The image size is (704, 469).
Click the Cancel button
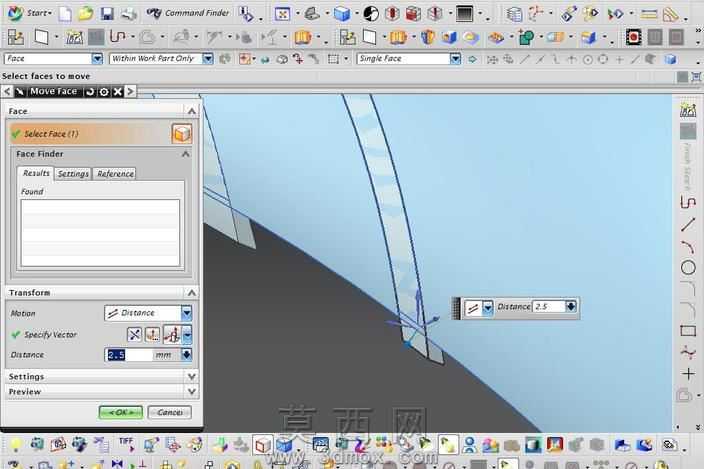(169, 412)
